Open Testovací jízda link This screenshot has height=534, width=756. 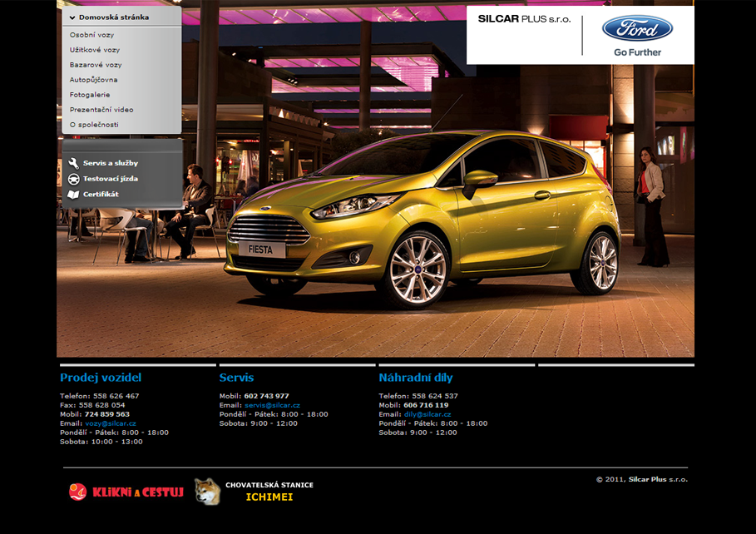111,179
